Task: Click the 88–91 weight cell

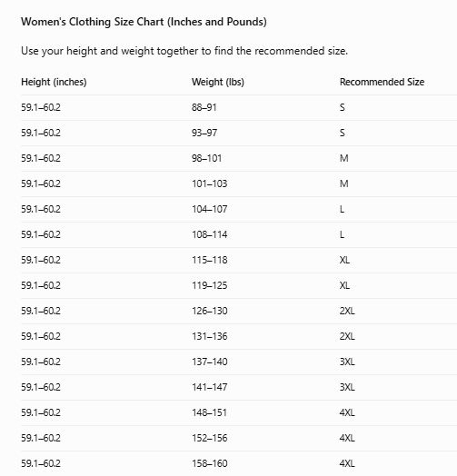Action: 204,108
